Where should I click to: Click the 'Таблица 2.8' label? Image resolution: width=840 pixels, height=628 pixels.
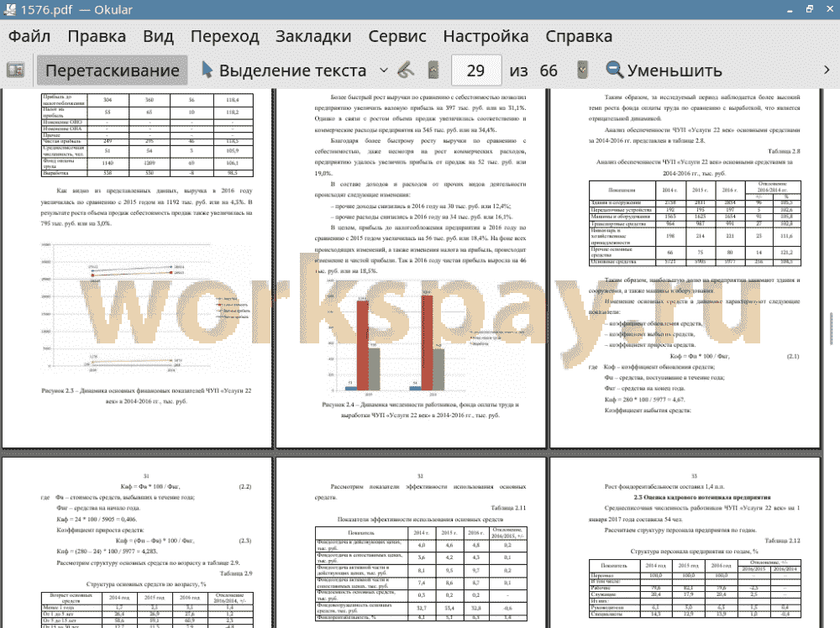pyautogui.click(x=784, y=151)
